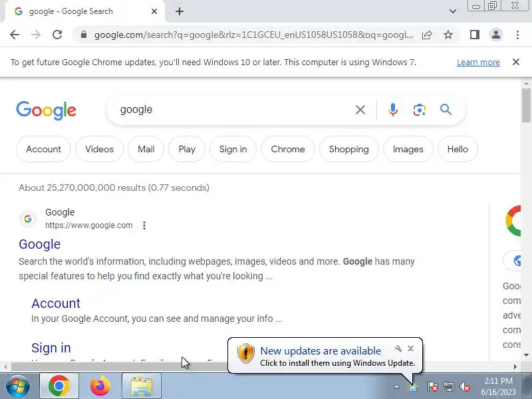Open Chrome's three-dot menu
This screenshot has width=532, height=399.
point(517,35)
